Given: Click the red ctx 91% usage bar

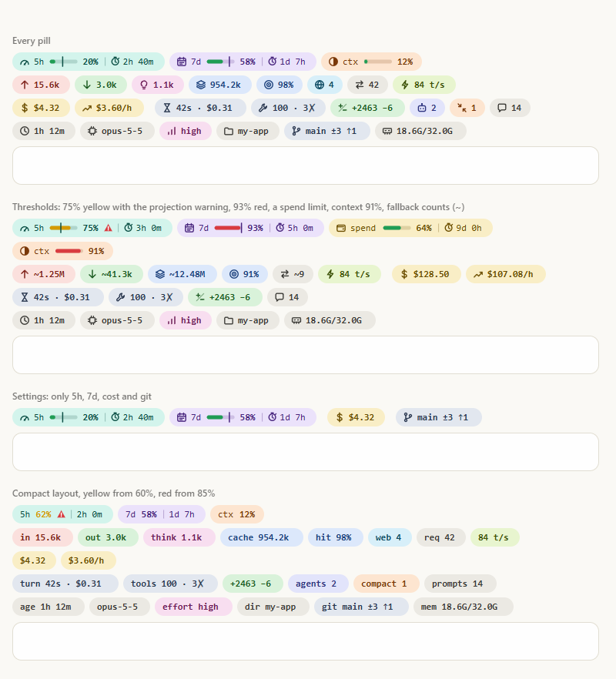Looking at the screenshot, I should tap(69, 251).
